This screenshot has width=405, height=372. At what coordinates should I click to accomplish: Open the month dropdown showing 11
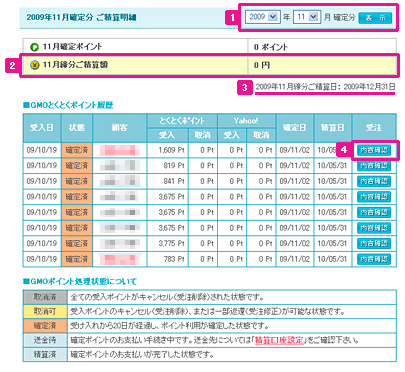point(307,17)
